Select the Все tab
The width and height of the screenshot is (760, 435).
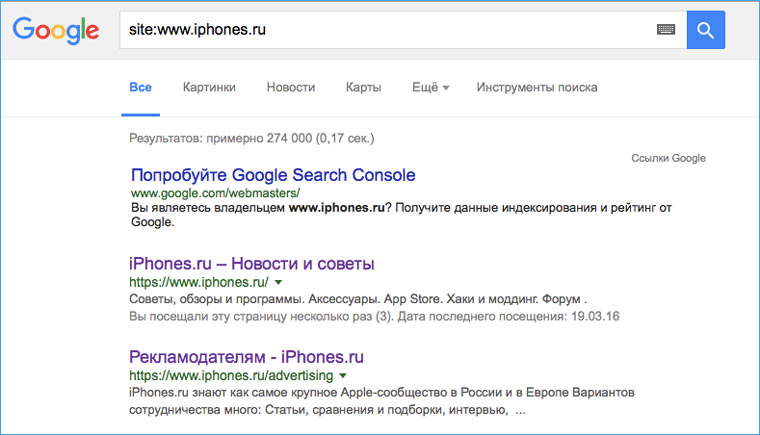coord(141,87)
